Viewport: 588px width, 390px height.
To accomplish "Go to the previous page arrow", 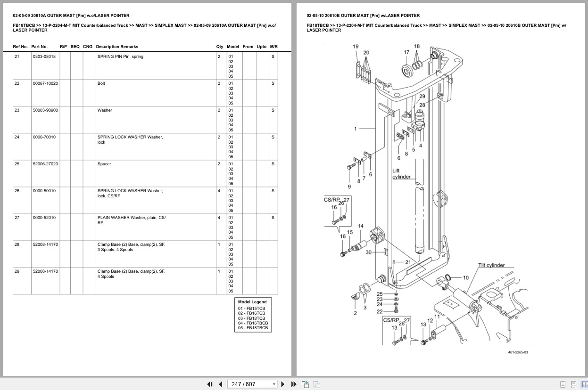I will pos(220,384).
